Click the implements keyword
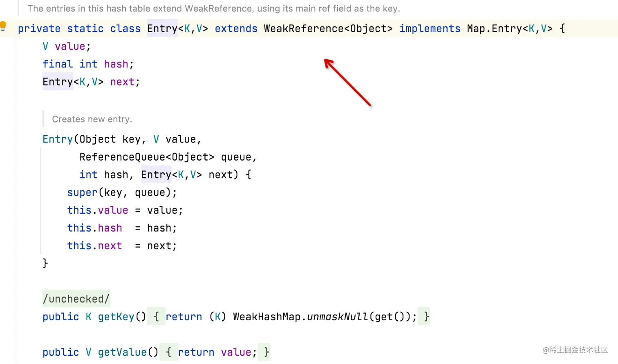This screenshot has height=364, width=618. [430, 29]
